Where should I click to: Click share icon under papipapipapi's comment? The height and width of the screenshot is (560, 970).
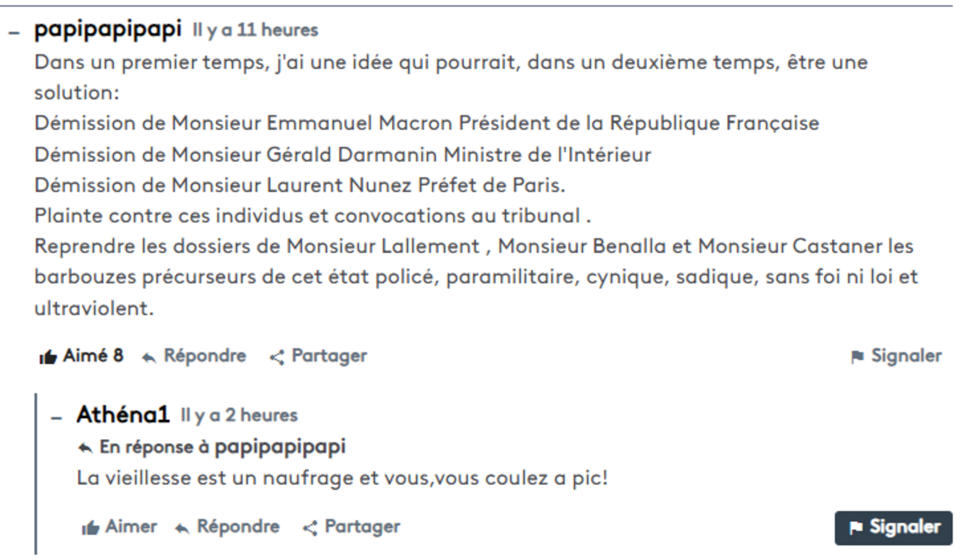pyautogui.click(x=277, y=357)
